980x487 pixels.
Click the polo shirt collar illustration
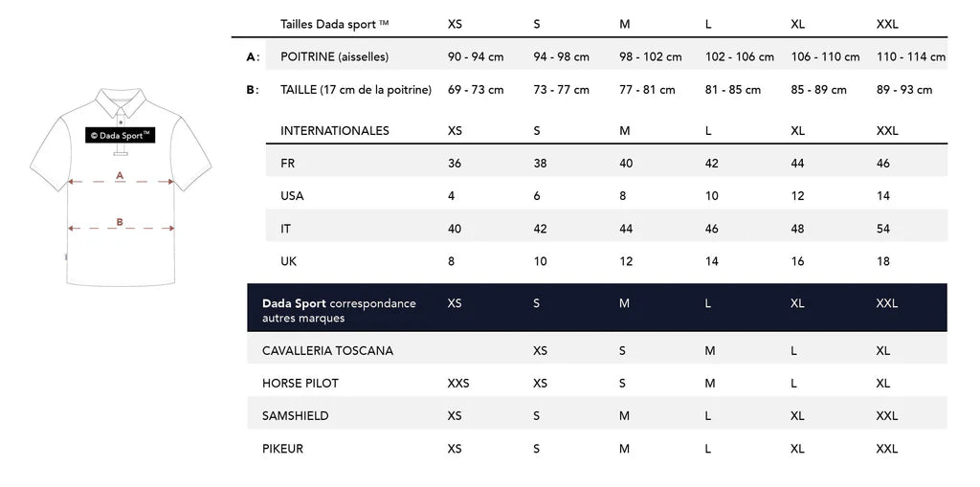(x=121, y=102)
